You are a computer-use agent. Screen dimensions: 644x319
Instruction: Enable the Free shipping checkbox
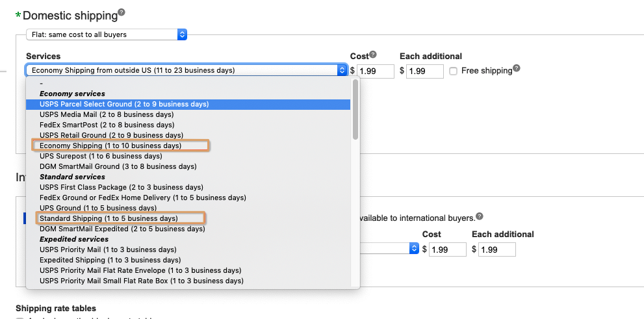[x=453, y=71]
